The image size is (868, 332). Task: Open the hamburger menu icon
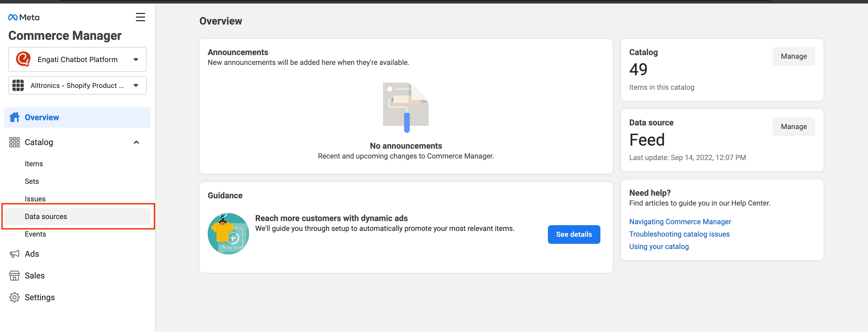tap(140, 17)
